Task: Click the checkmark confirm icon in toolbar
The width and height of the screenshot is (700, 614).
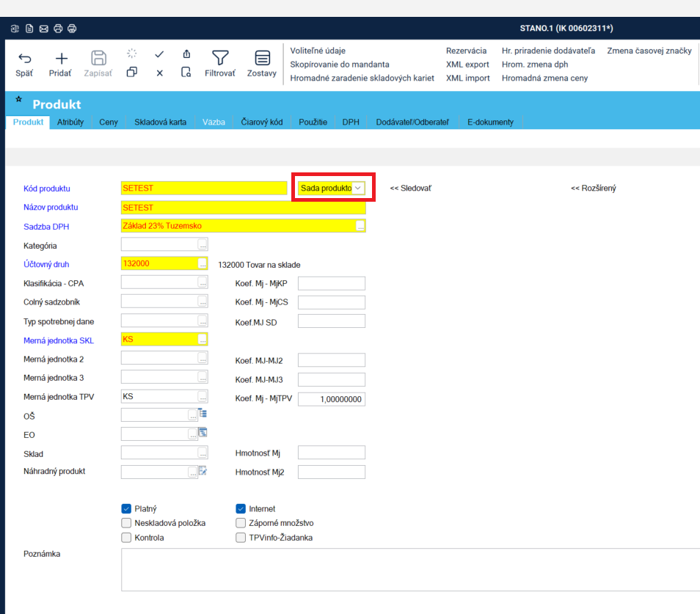Action: click(x=159, y=54)
